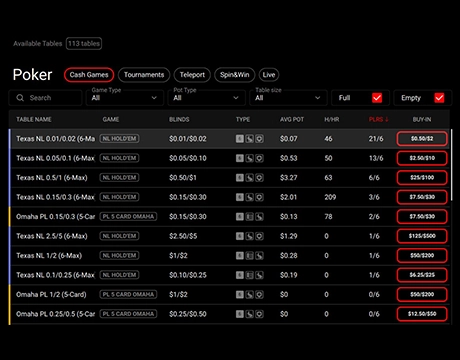Click the PL 5 CARD OMAHA tag in Omaha PL 0.25/0.5 row

click(128, 314)
